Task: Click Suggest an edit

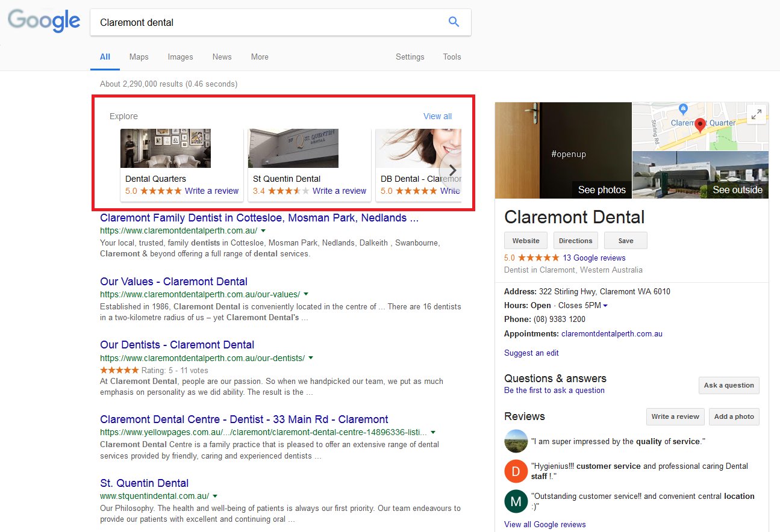Action: pyautogui.click(x=531, y=353)
